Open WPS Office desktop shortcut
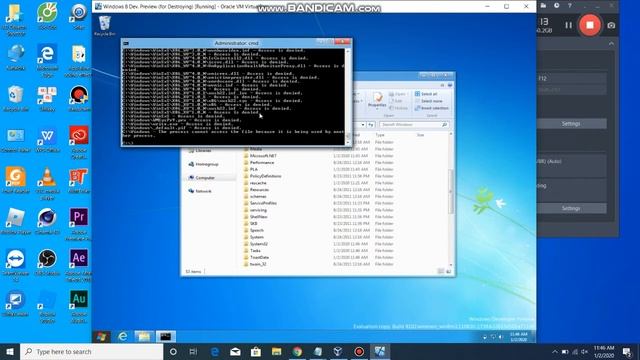This screenshot has width=640, height=360. tap(47, 141)
